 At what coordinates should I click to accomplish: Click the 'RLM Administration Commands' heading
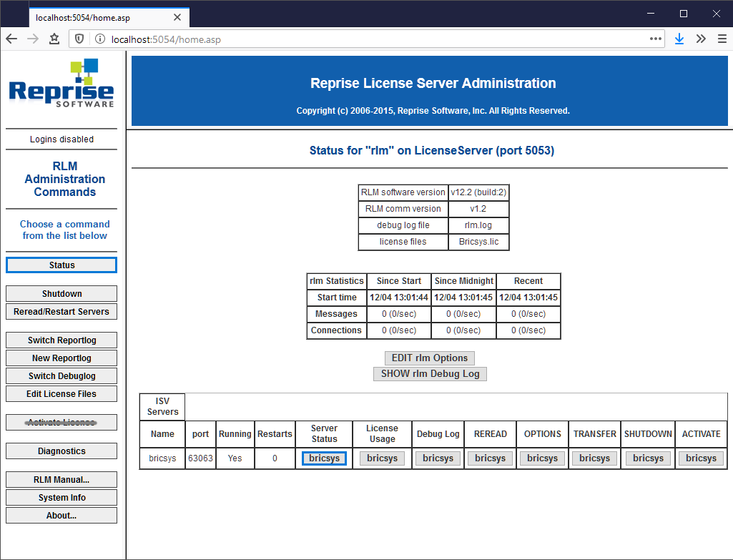click(x=65, y=179)
